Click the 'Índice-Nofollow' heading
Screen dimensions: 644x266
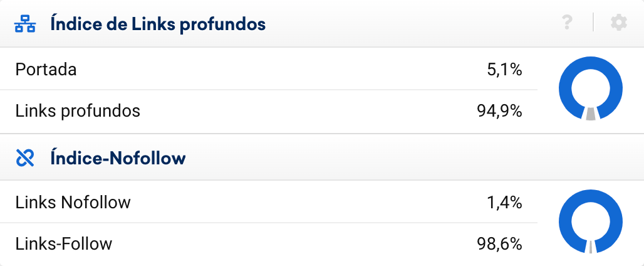tap(118, 158)
